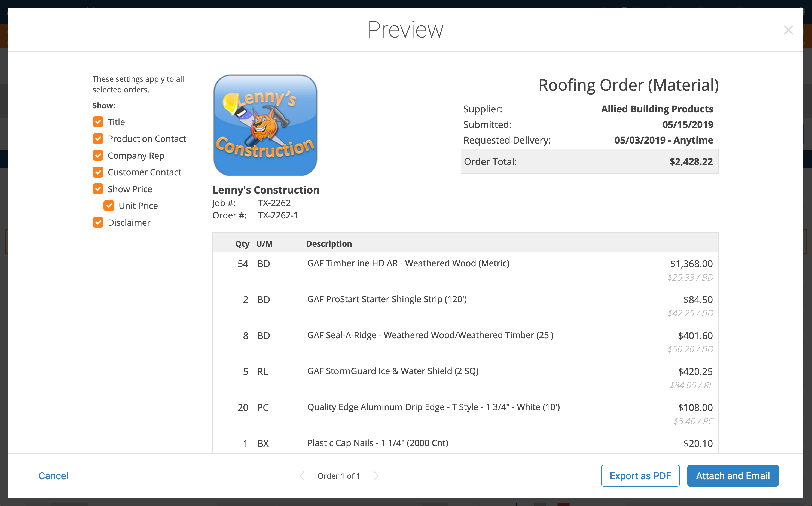Click the requested delivery 05/03/2019 - Anytime
The width and height of the screenshot is (812, 506).
[x=663, y=140]
